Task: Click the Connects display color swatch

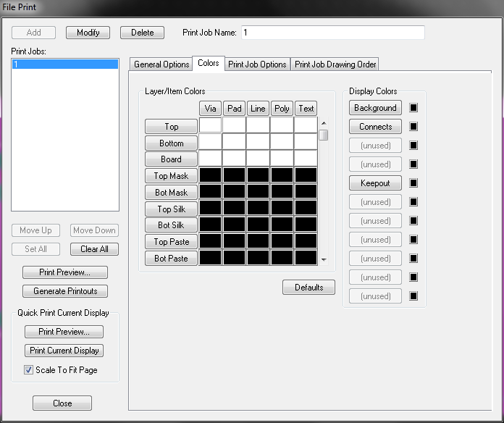Action: tap(414, 127)
